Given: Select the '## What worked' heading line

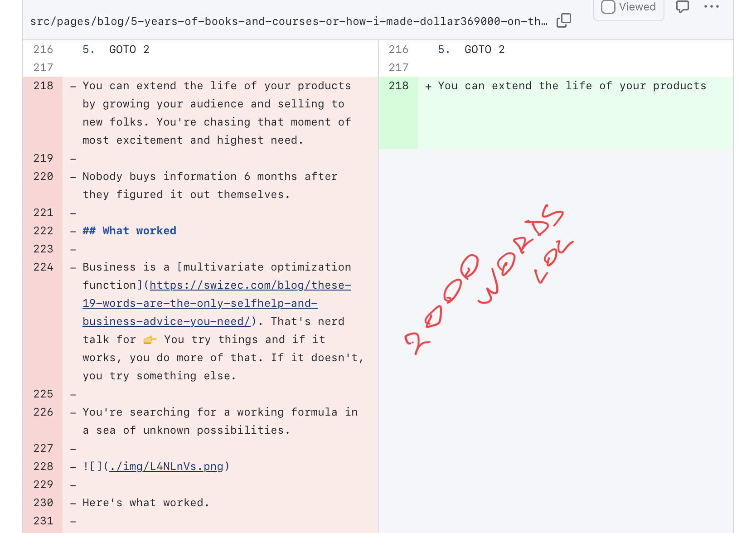Looking at the screenshot, I should click(129, 231).
